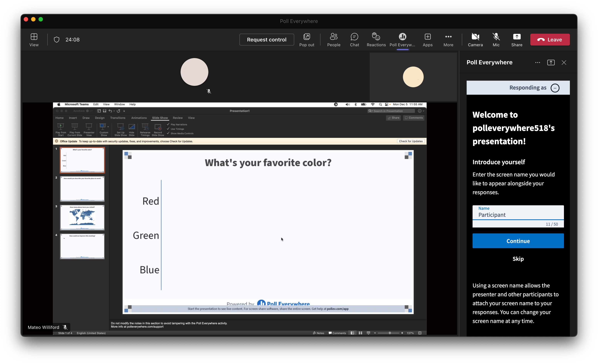
Task: Open the Reactions menu
Action: (x=376, y=40)
